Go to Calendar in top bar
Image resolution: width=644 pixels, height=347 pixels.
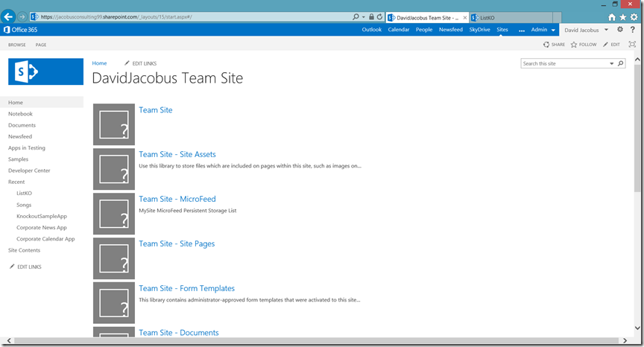coord(398,30)
